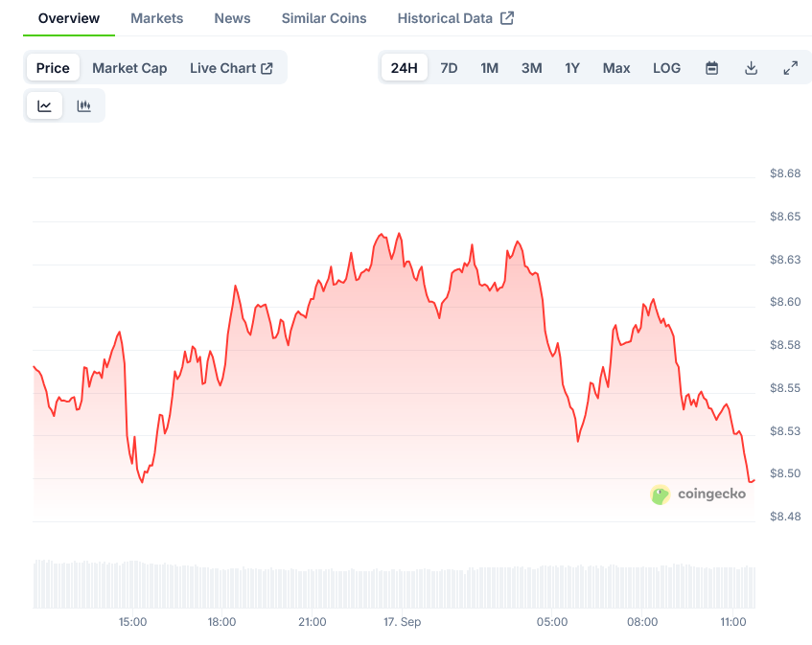Select the 1Y time range
The image size is (812, 645).
[x=572, y=68]
